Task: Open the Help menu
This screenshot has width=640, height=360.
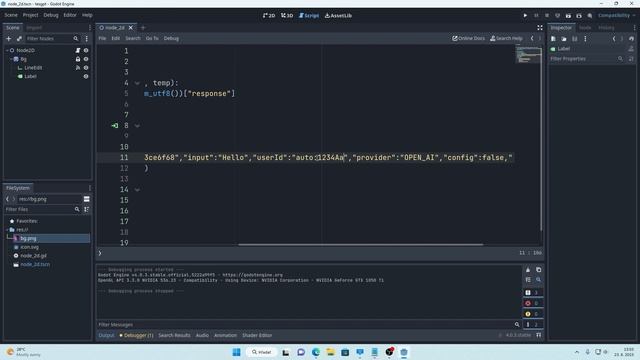Action: click(x=87, y=15)
